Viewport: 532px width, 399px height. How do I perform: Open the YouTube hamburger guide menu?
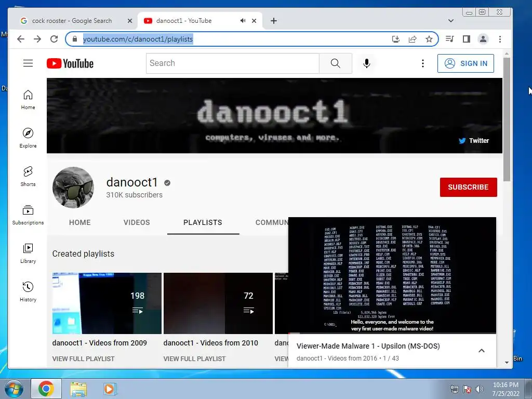coord(28,63)
